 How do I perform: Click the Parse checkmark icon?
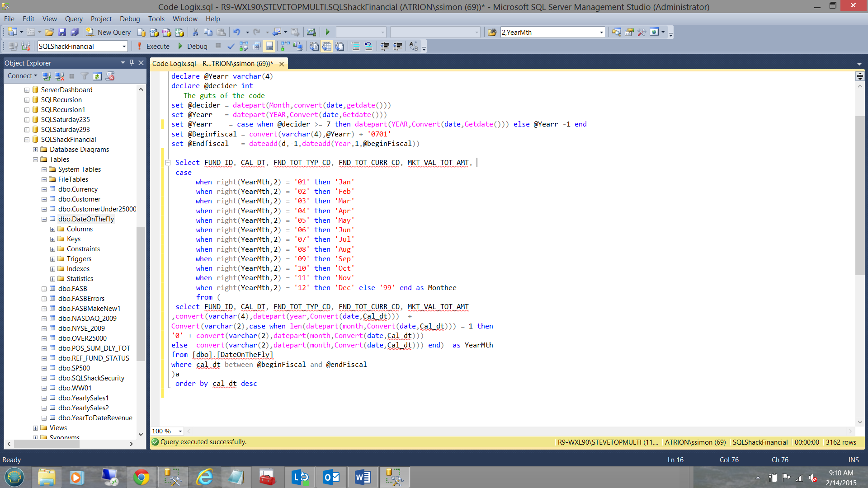tap(231, 46)
